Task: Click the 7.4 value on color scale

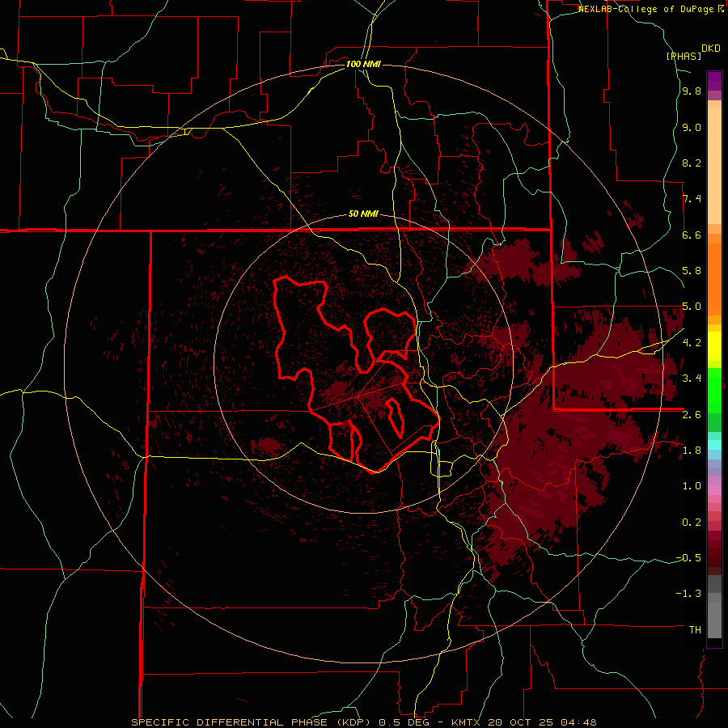Action: point(692,199)
